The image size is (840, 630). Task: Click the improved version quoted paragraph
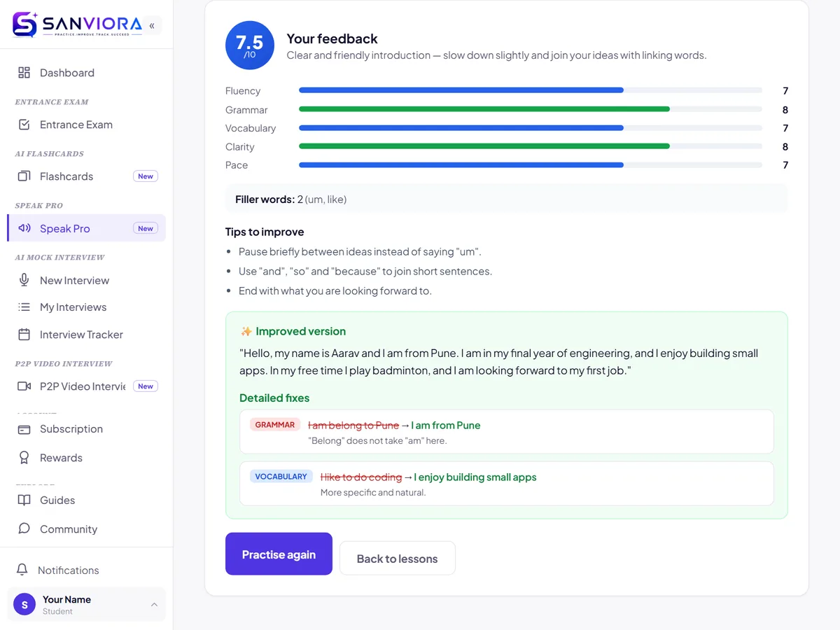tap(499, 362)
